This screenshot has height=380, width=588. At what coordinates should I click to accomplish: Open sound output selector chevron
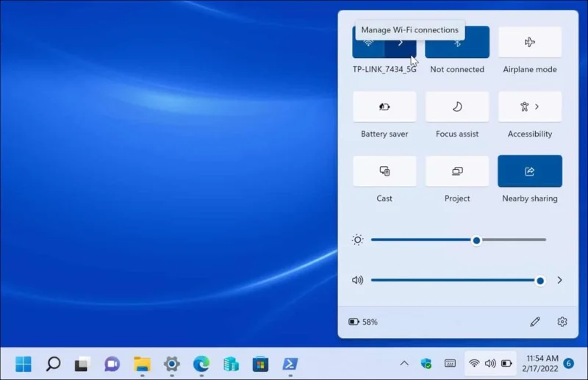(559, 280)
